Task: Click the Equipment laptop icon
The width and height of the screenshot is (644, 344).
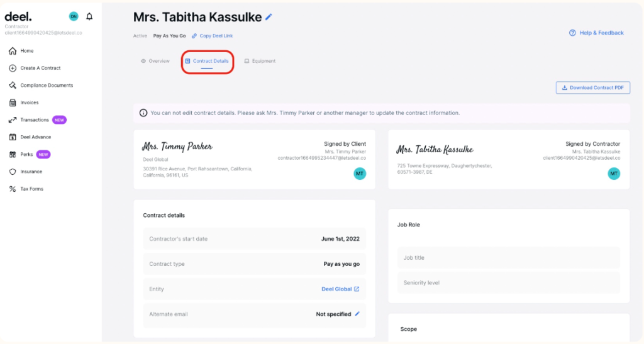Action: (247, 61)
